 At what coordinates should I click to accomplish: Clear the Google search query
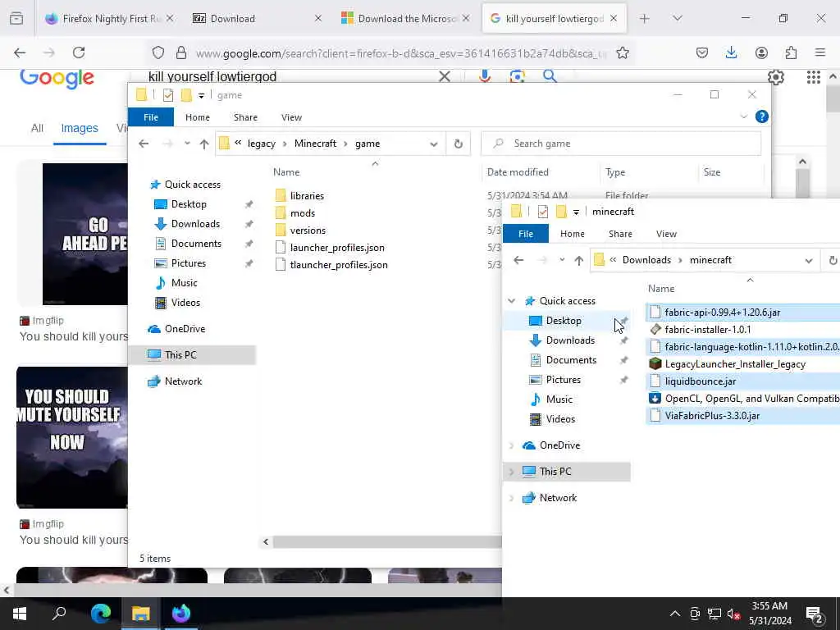[444, 76]
